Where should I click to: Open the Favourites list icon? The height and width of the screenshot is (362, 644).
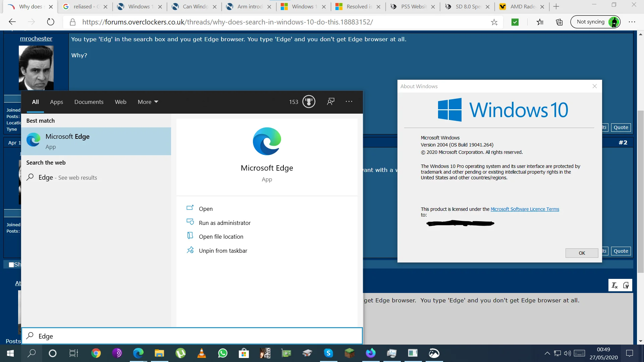click(x=540, y=22)
